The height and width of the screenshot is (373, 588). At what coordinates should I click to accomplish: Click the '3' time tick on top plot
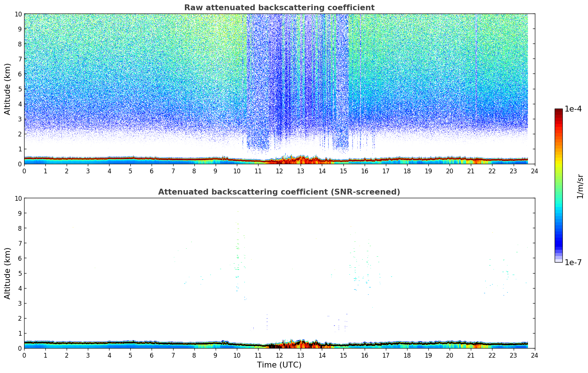click(88, 171)
